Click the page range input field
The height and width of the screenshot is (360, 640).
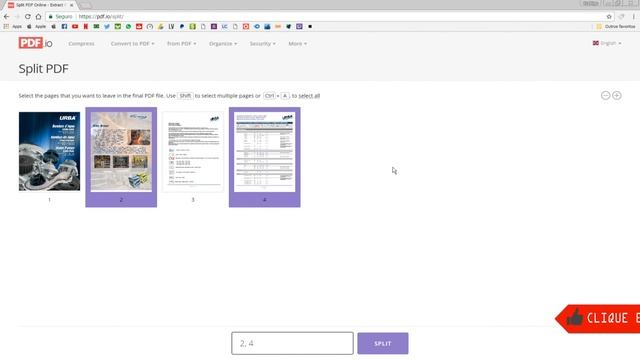tap(292, 343)
